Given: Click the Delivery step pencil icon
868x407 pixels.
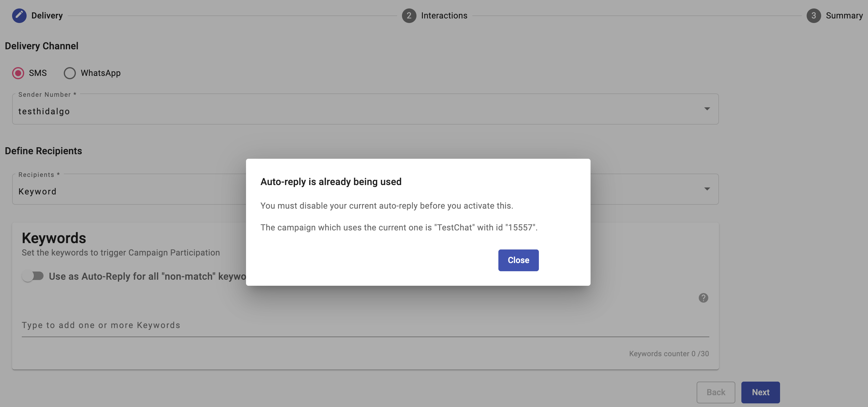Looking at the screenshot, I should (19, 15).
